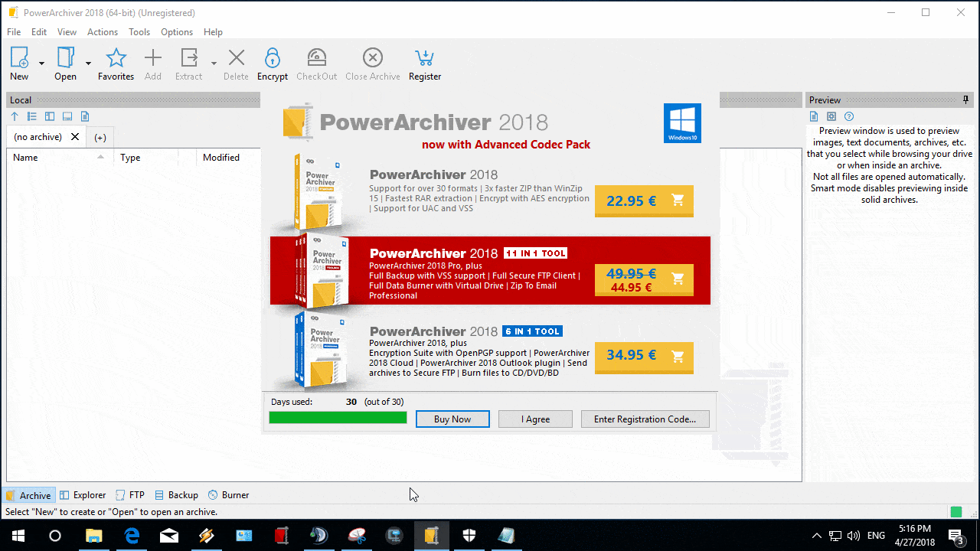The image size is (980, 551).
Task: Click the preview options icon below Preview header
Action: (x=831, y=116)
